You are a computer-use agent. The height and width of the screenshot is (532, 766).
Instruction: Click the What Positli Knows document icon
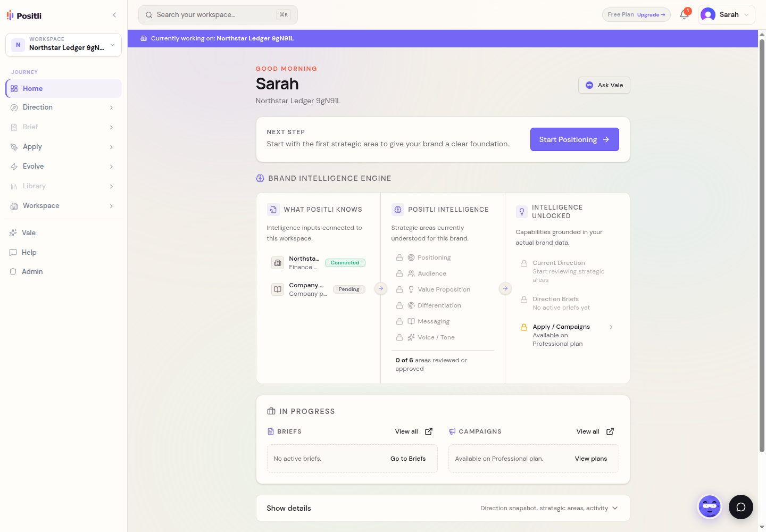[273, 210]
